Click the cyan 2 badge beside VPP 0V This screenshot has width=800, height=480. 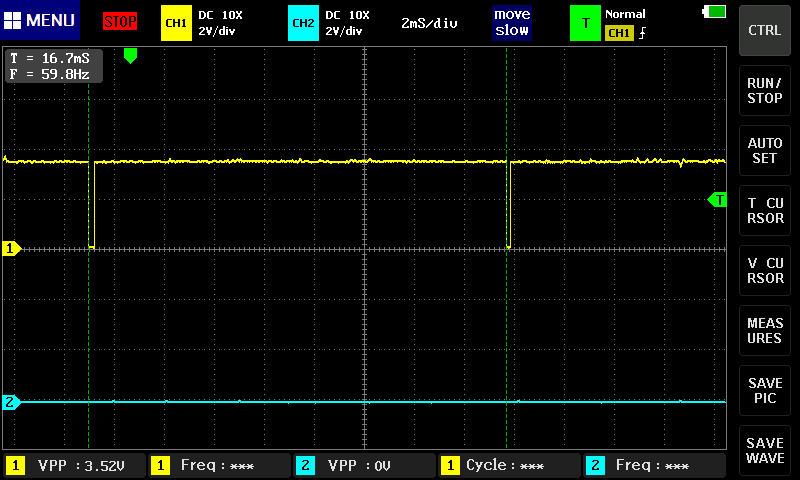pyautogui.click(x=305, y=465)
